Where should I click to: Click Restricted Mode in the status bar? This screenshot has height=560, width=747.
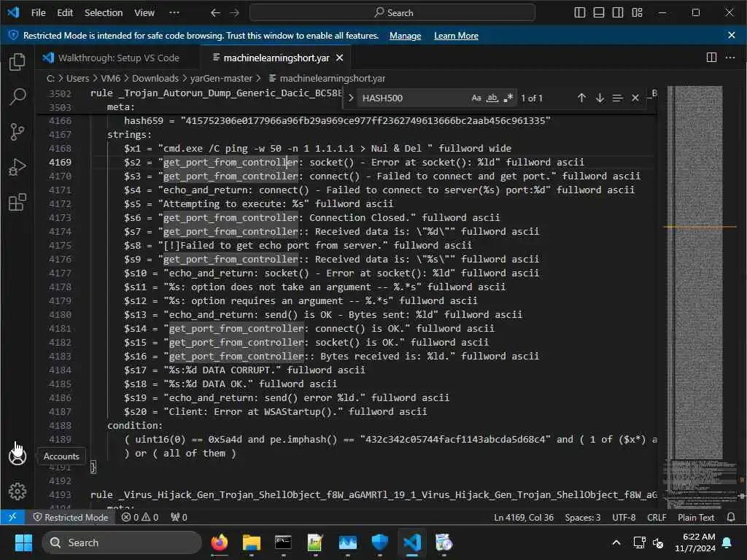click(71, 517)
